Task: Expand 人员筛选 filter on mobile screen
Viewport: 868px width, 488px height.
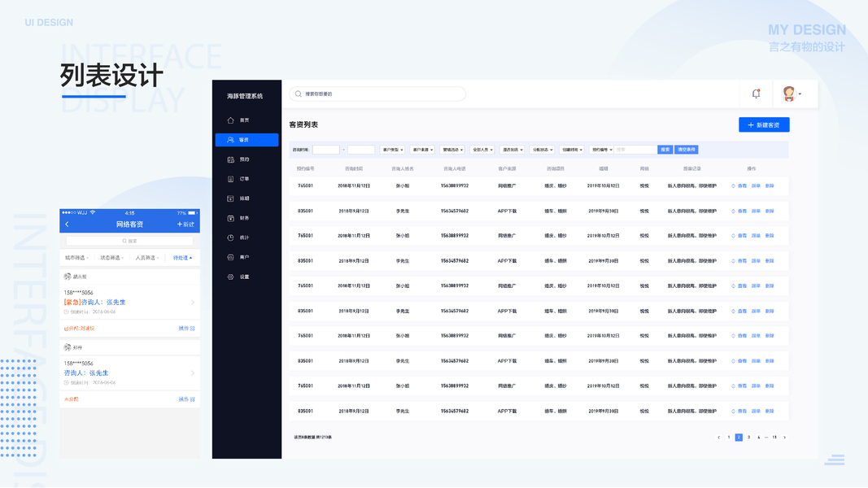Action: point(147,258)
